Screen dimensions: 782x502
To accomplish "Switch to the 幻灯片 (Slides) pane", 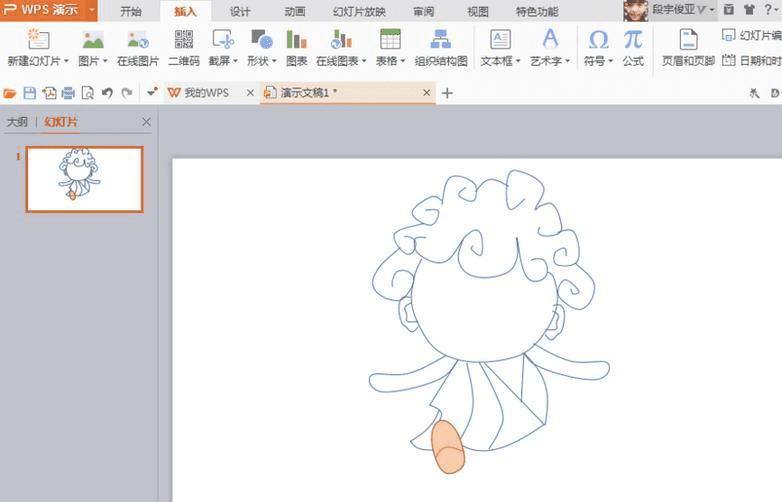I will coord(61,122).
